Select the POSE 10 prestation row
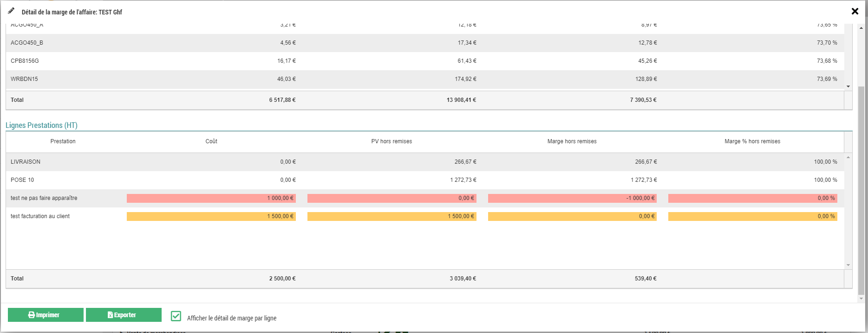This screenshot has width=868, height=333. pyautogui.click(x=22, y=180)
